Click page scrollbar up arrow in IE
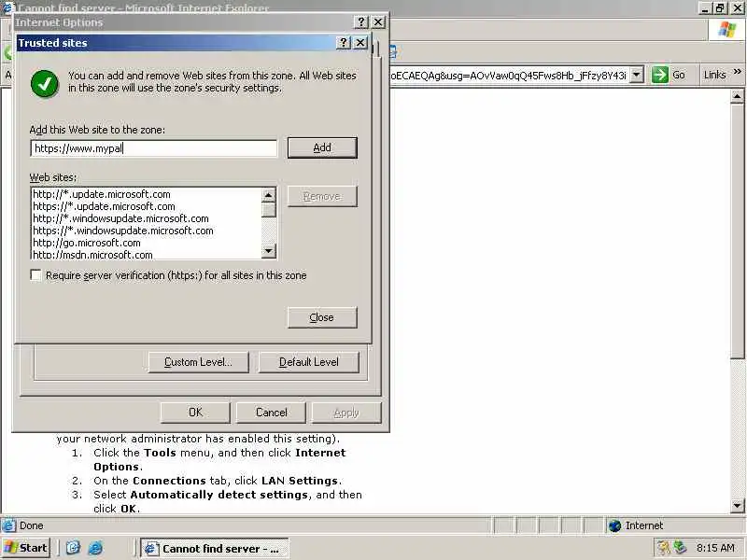The height and width of the screenshot is (560, 747). tap(737, 96)
